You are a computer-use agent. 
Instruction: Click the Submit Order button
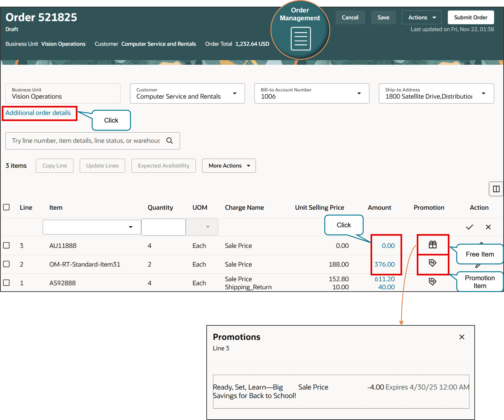point(470,17)
